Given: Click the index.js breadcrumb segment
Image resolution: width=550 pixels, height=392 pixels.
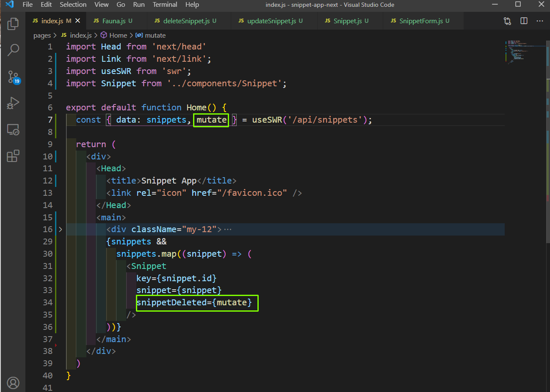Looking at the screenshot, I should (76, 36).
